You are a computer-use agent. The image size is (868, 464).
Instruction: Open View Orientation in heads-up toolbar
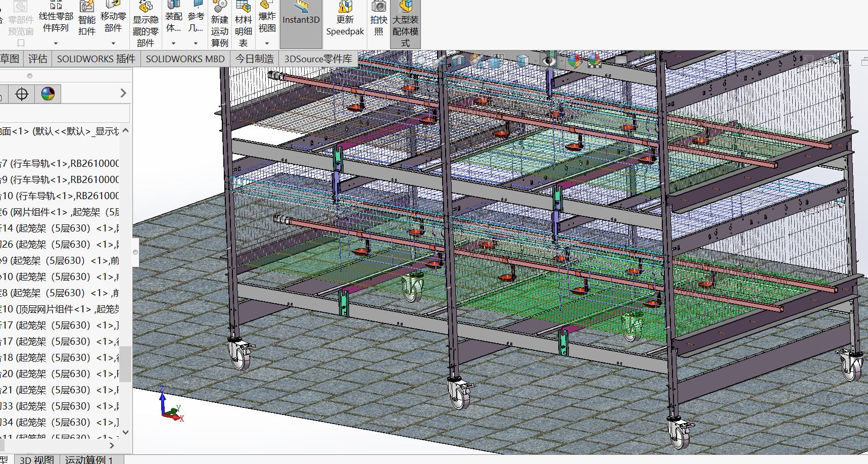pos(496,61)
